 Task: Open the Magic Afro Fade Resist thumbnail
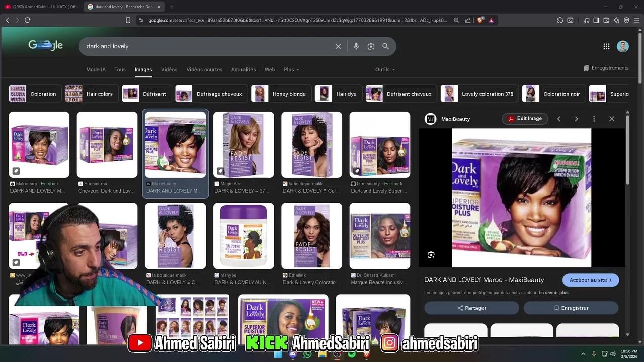244,145
